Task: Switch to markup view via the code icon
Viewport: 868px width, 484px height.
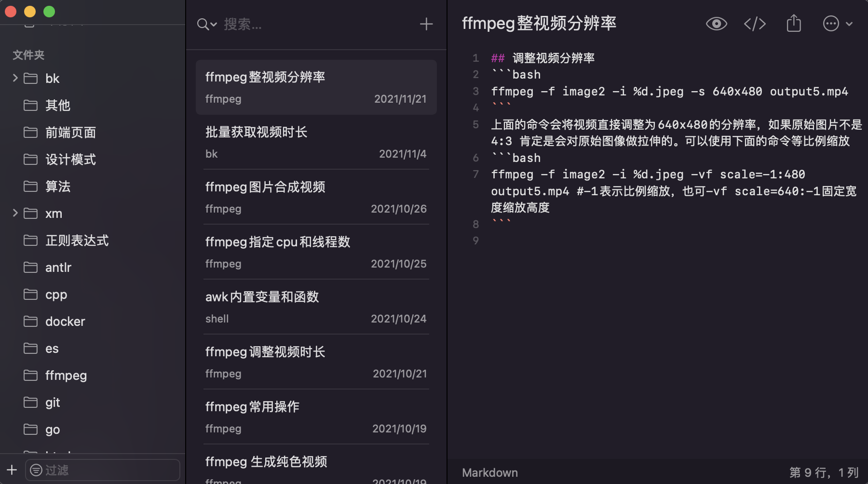Action: tap(755, 23)
